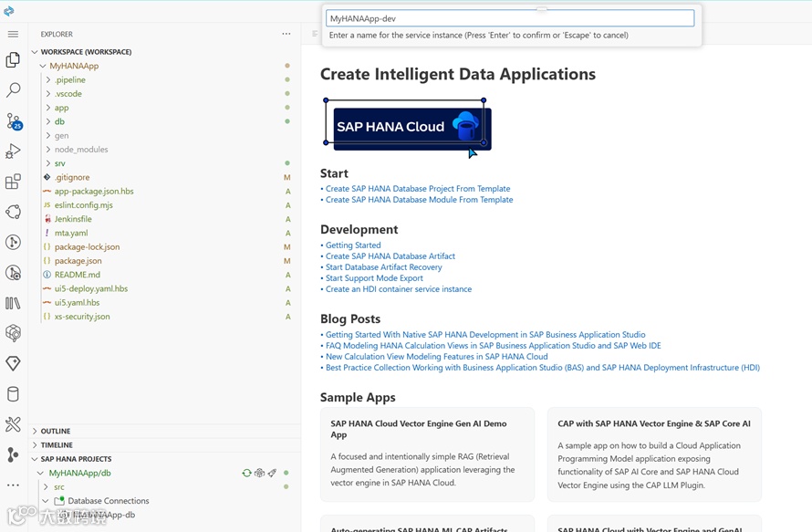Open the Extensions view

pos(13,182)
